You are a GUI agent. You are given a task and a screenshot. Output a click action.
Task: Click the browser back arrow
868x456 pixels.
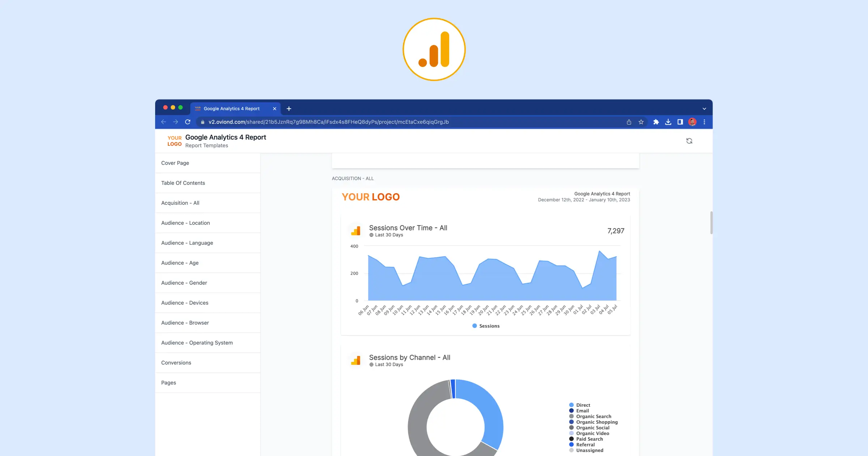click(x=163, y=122)
